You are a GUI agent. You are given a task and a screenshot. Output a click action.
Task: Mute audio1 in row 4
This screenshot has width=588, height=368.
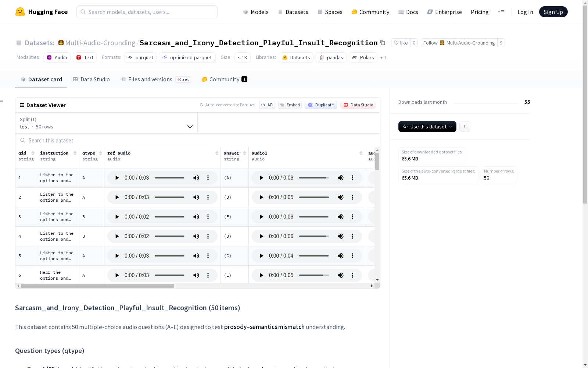click(x=341, y=236)
